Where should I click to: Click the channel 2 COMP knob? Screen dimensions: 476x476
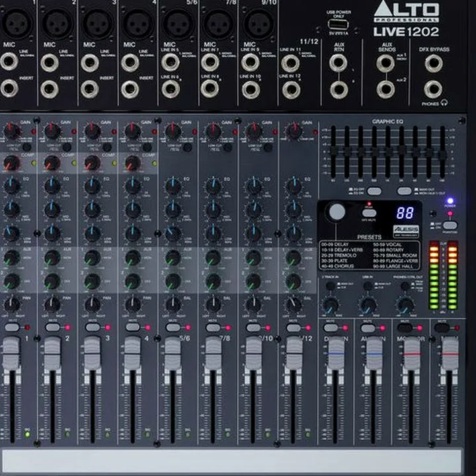pos(52,163)
